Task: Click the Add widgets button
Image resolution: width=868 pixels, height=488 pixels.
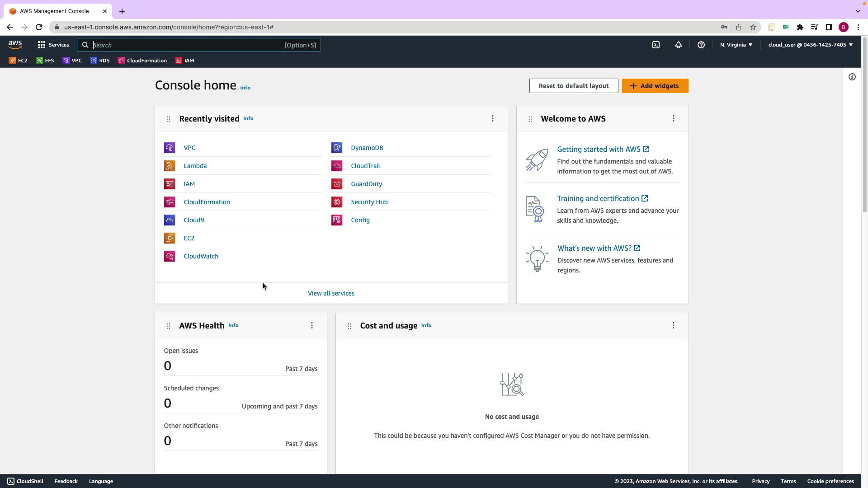Action: tap(655, 86)
